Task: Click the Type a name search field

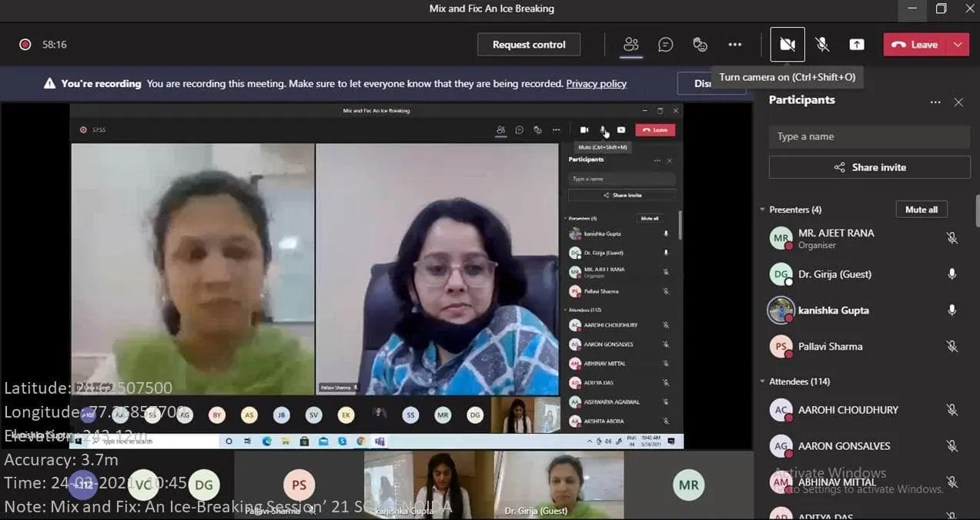Action: tap(868, 136)
